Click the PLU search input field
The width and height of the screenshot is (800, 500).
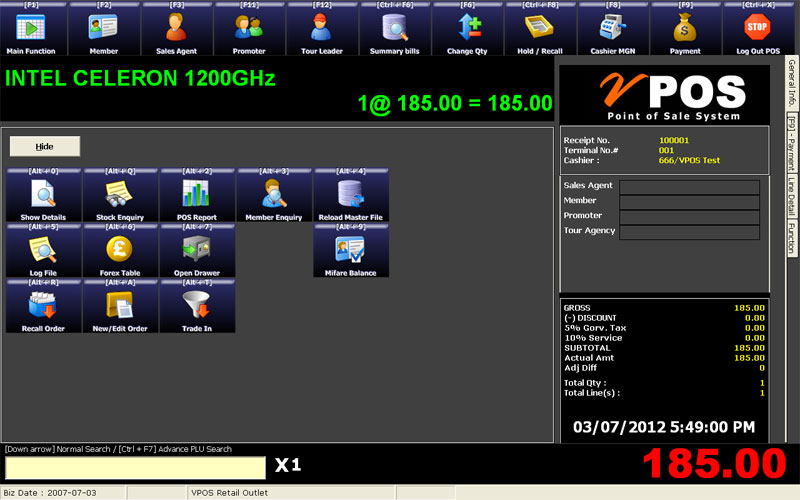(x=135, y=467)
